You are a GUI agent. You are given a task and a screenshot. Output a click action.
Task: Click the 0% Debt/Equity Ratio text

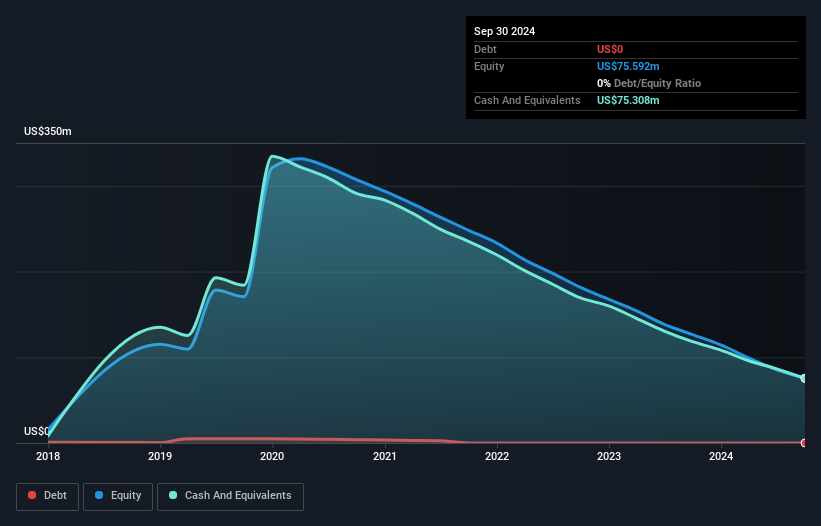click(x=649, y=83)
